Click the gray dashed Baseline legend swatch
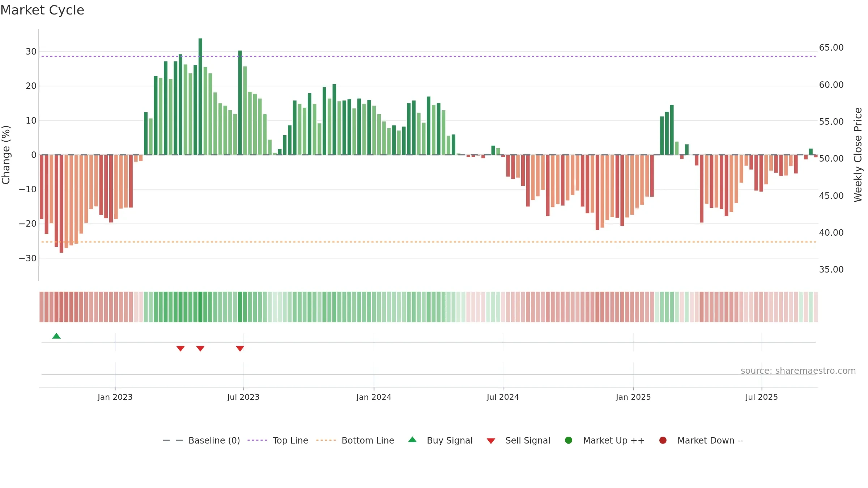The width and height of the screenshot is (868, 488). [173, 440]
